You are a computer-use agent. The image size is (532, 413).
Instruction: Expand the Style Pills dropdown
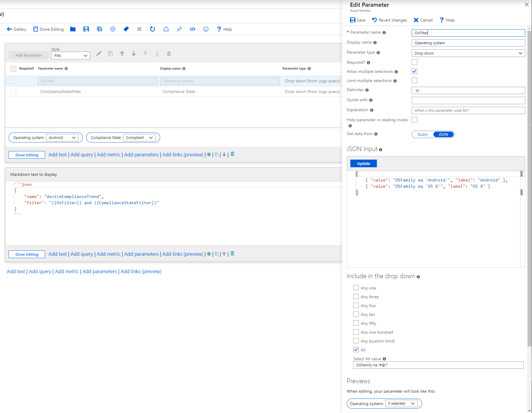click(x=71, y=55)
